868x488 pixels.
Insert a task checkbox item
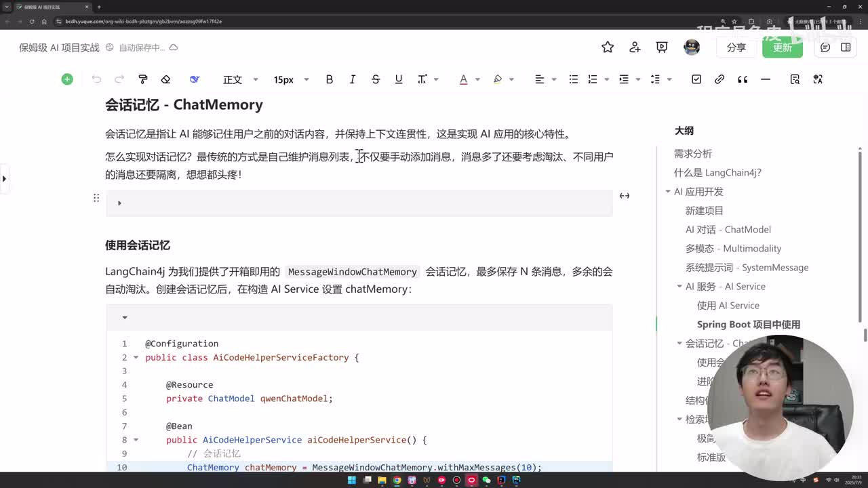point(696,79)
